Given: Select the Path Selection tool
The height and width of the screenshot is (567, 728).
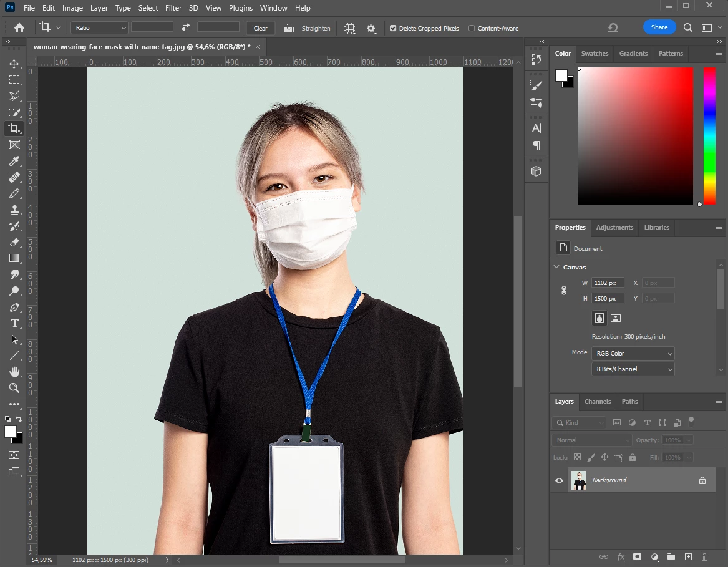Looking at the screenshot, I should (x=14, y=340).
